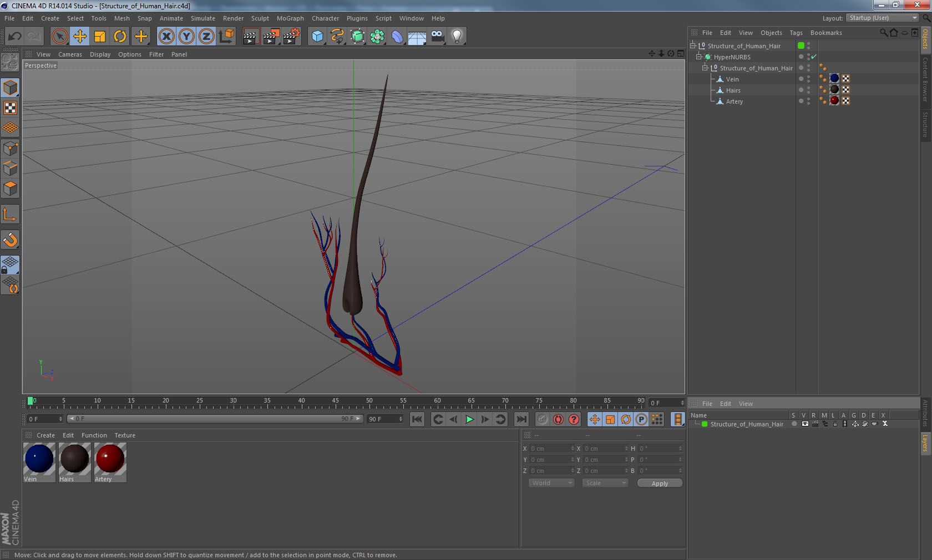Click the Undo arrow icon
This screenshot has width=932, height=560.
[15, 37]
